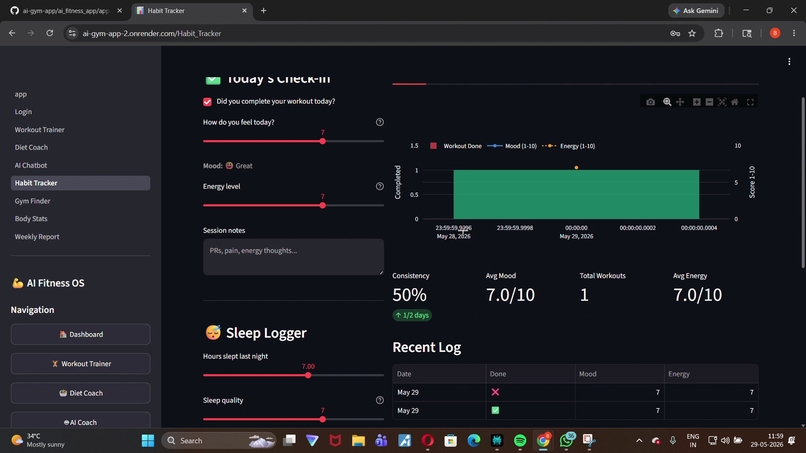Show help for Sleep quality
Viewport: 806px width, 453px height.
379,400
